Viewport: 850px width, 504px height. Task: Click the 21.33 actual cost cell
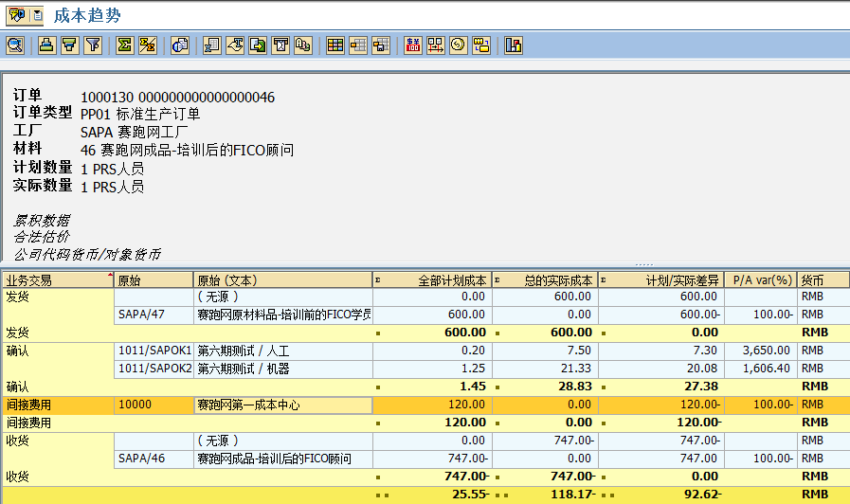pyautogui.click(x=545, y=369)
